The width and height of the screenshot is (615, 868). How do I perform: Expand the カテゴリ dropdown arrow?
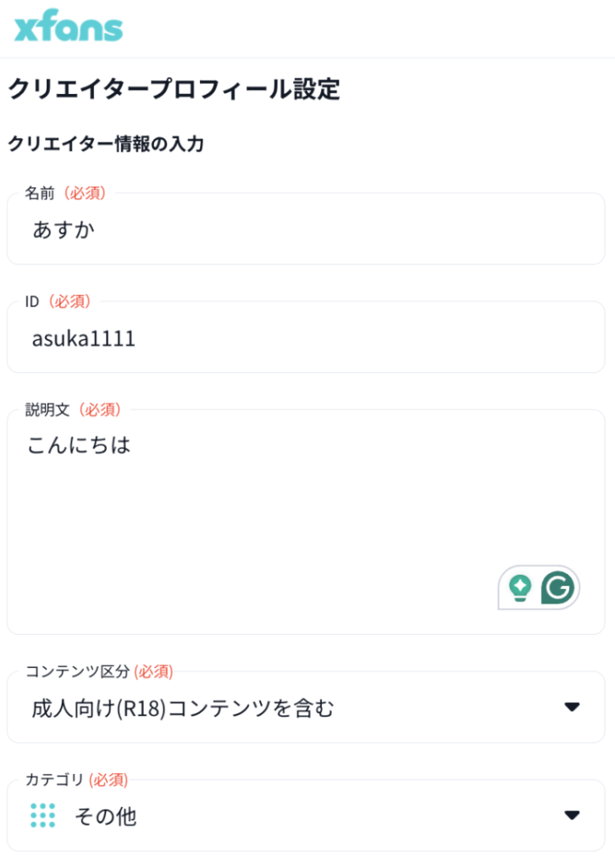pyautogui.click(x=573, y=815)
